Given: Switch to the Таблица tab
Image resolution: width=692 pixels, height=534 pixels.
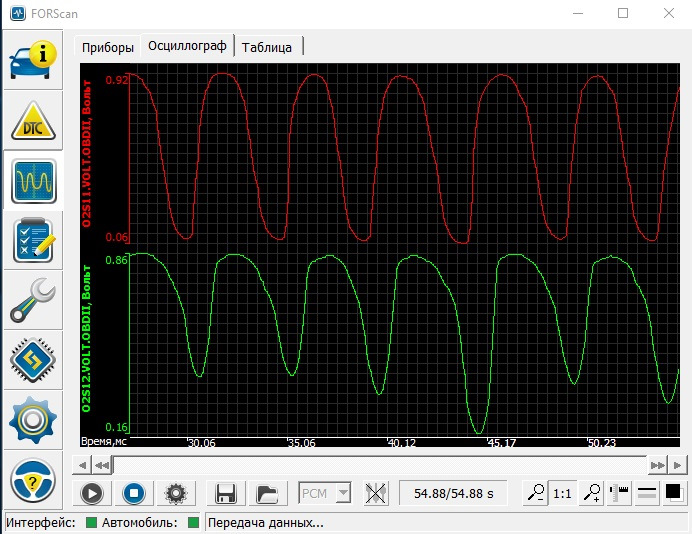Looking at the screenshot, I should pos(267,47).
